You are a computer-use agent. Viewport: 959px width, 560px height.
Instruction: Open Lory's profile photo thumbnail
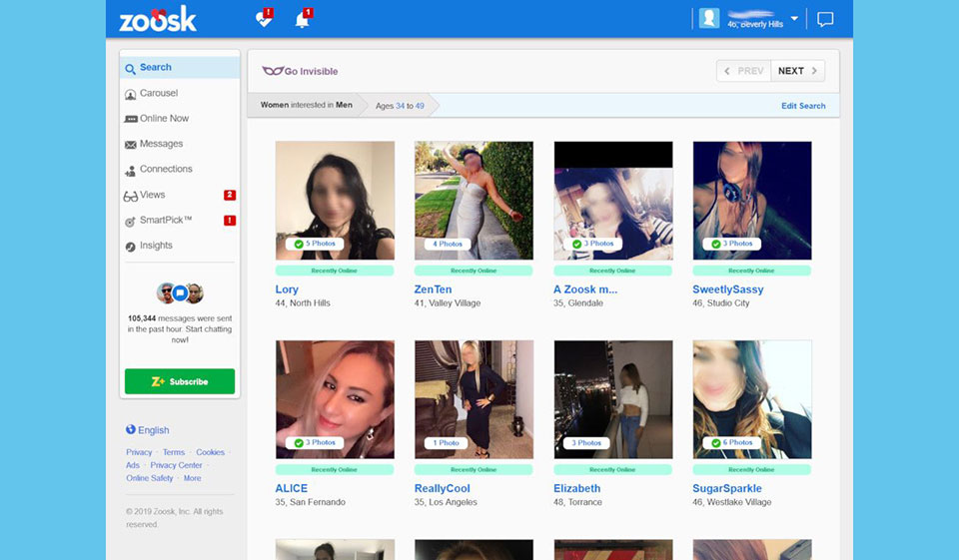pyautogui.click(x=335, y=200)
